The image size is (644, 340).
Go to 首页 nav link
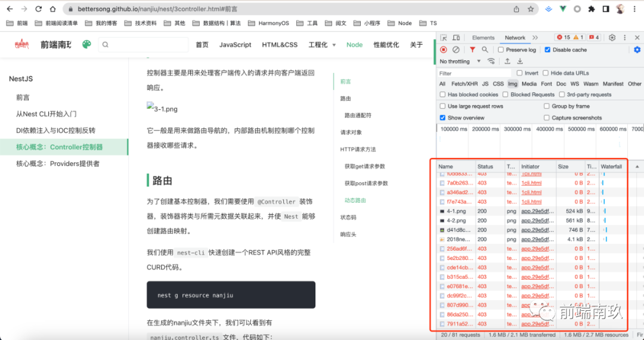point(202,45)
